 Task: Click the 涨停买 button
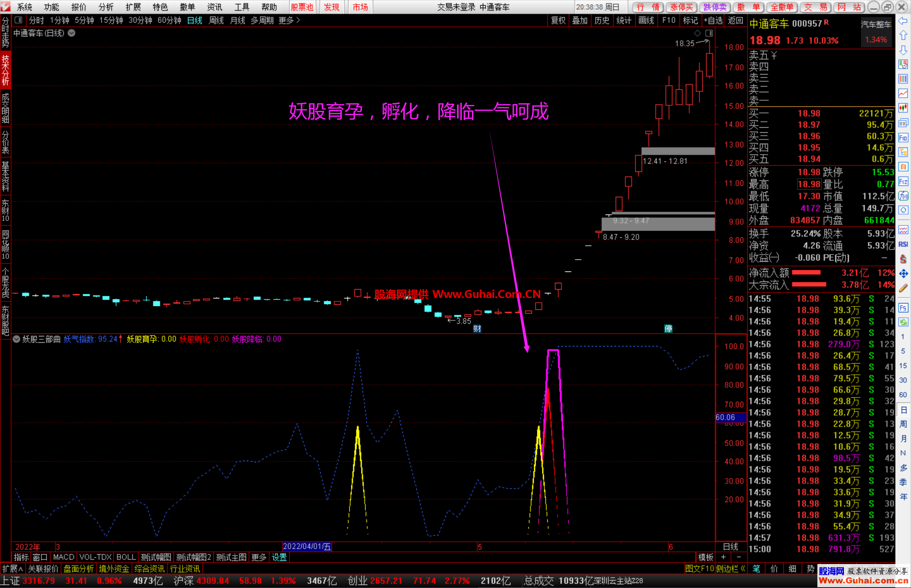681,7
